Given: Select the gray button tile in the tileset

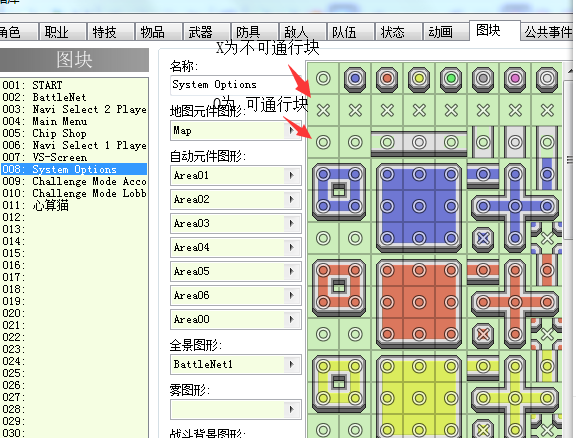Looking at the screenshot, I should 483,78.
